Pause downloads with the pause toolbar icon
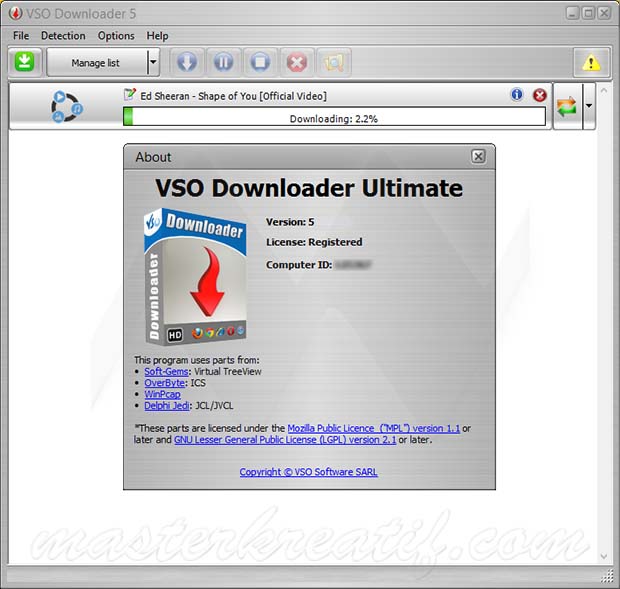620x589 pixels. (x=223, y=62)
